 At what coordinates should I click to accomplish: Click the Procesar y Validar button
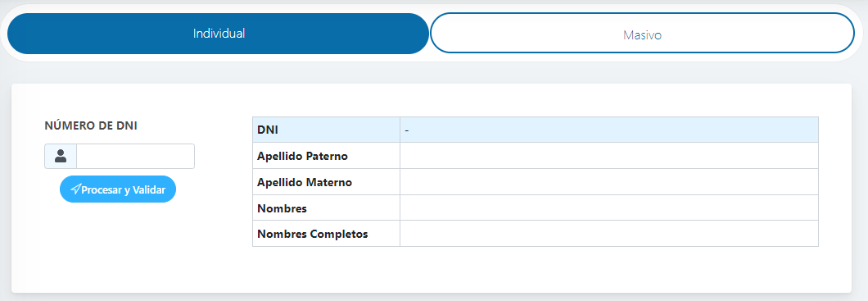(118, 189)
